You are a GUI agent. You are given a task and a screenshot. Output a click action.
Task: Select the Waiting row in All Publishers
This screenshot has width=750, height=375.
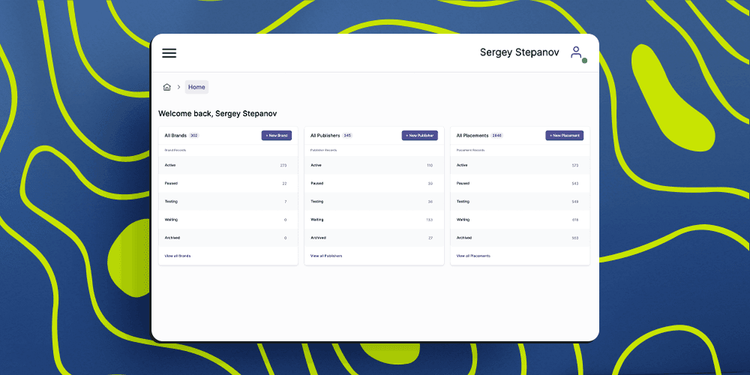pyautogui.click(x=374, y=220)
